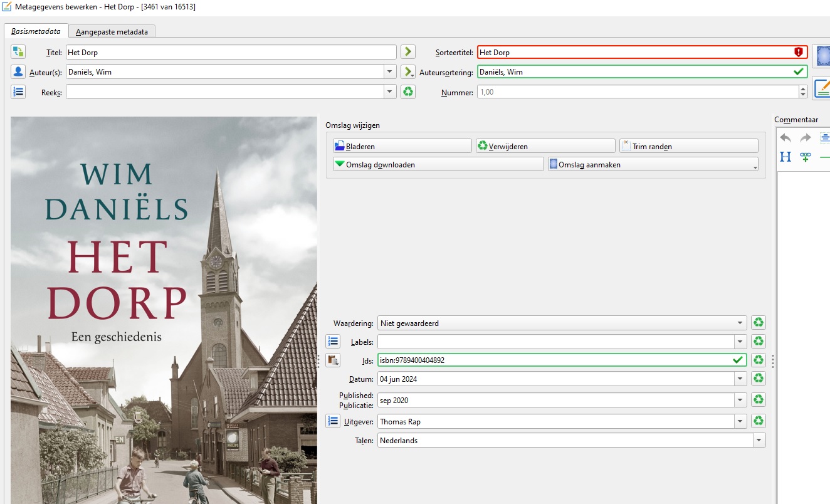Open the Labels editor icon

coord(333,342)
